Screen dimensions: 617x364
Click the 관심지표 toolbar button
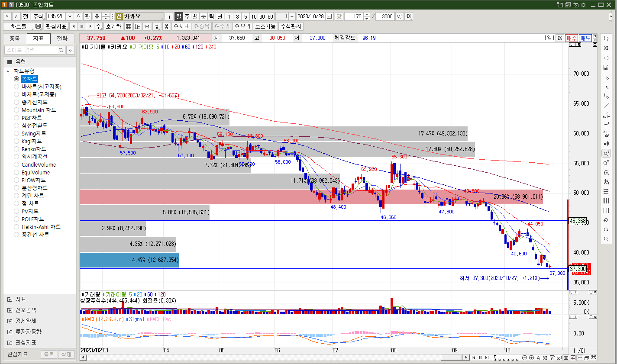[56, 26]
